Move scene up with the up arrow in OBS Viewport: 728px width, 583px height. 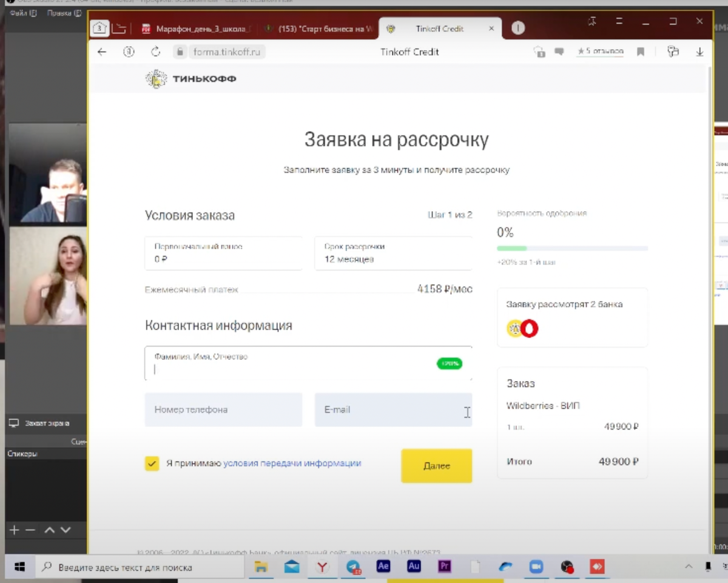point(50,530)
